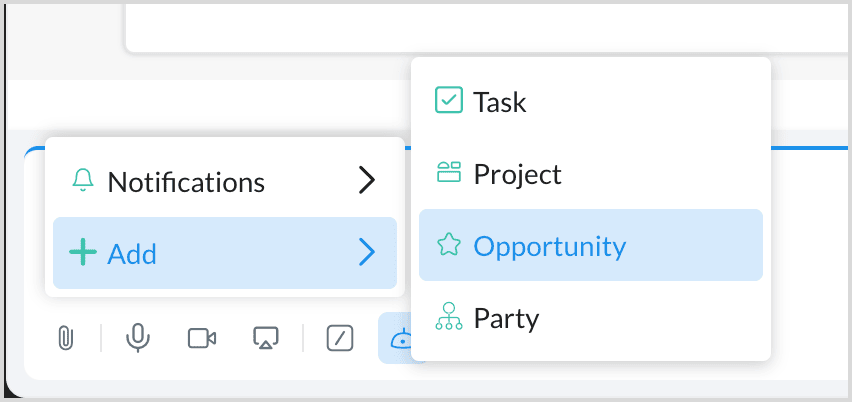Click the video camera icon

click(202, 339)
